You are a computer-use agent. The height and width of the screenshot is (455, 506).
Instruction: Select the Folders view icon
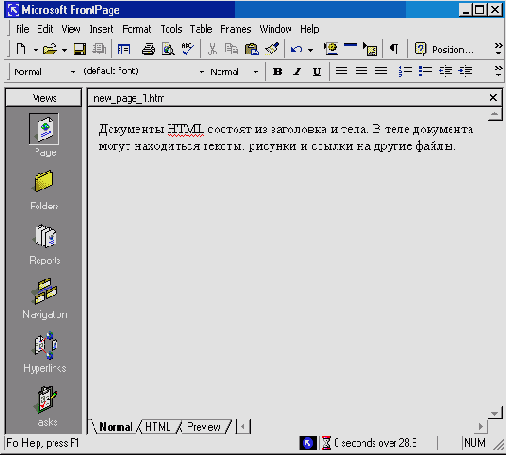[x=44, y=181]
